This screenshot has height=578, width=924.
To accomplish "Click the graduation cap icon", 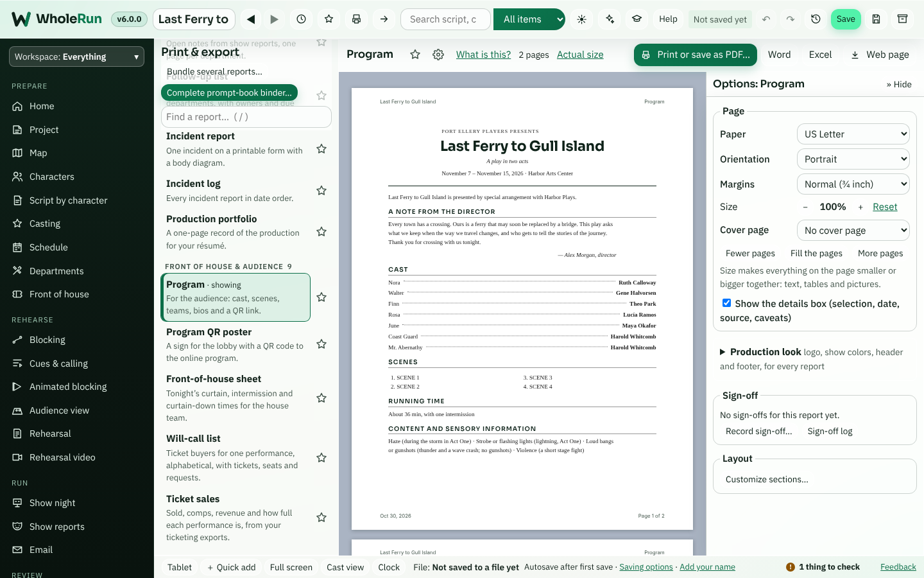I will click(x=637, y=19).
